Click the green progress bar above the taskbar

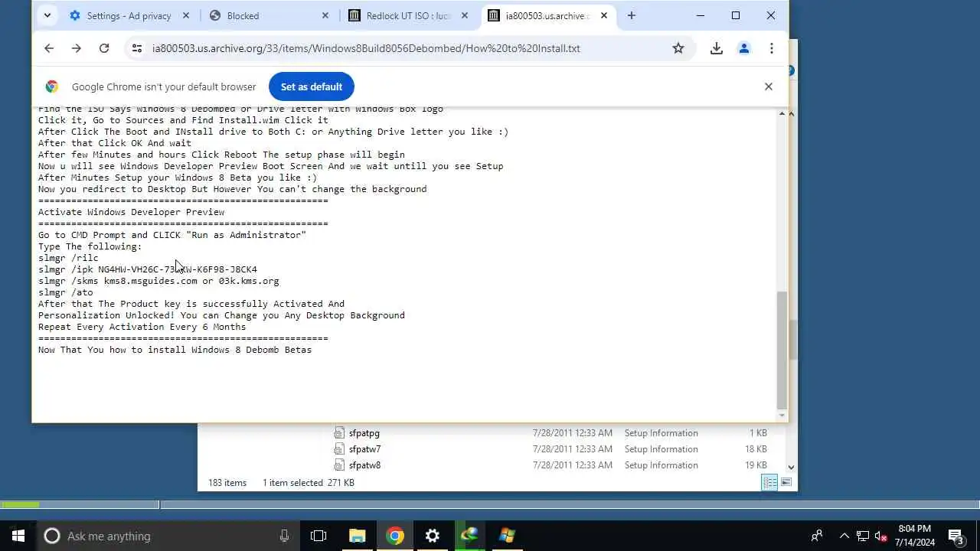pos(20,504)
